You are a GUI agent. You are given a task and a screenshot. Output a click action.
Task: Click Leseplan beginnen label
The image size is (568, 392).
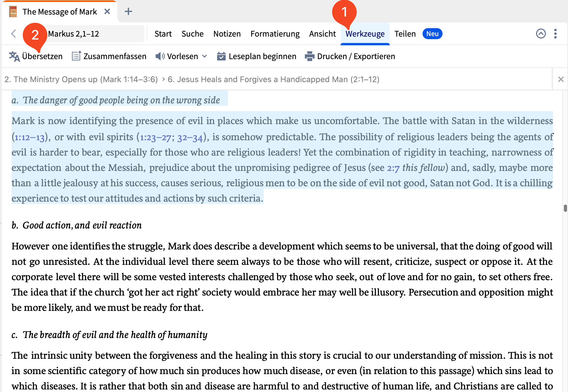pyautogui.click(x=262, y=56)
